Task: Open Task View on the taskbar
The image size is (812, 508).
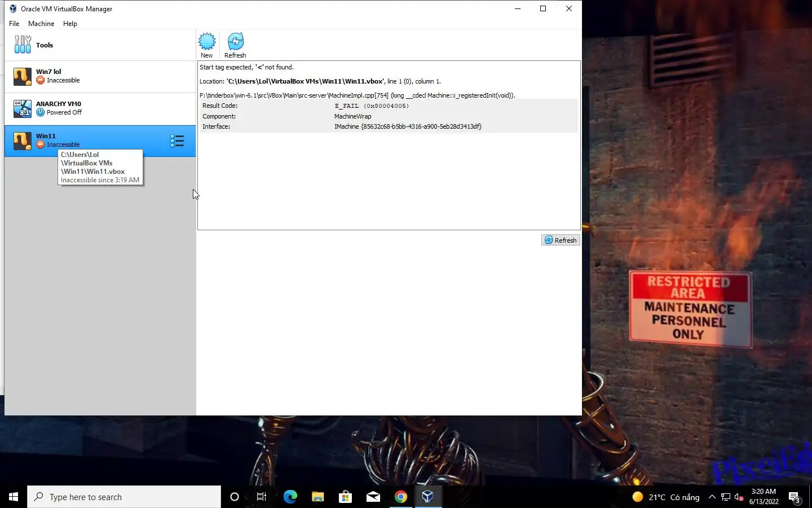Action: click(262, 497)
